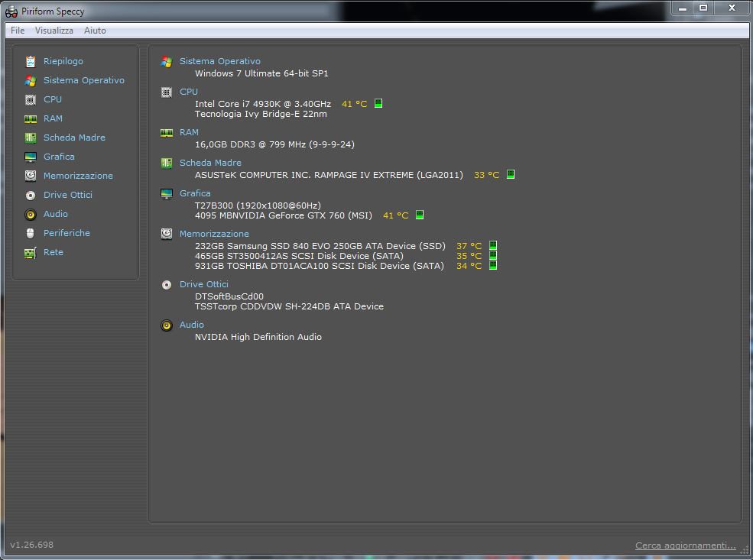Click the disc icon beside Drive Ottici heading
753x560 pixels.
167,284
